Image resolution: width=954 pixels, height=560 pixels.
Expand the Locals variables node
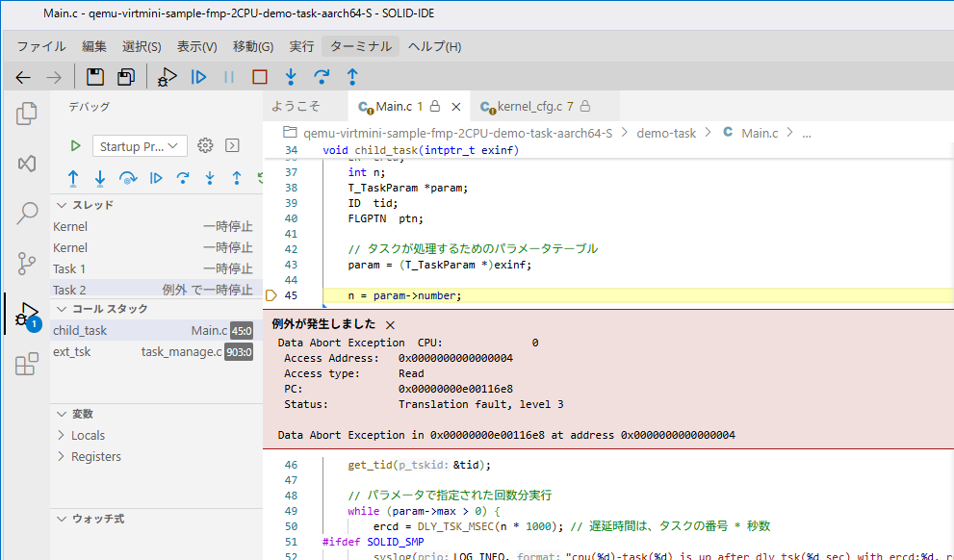click(x=88, y=435)
